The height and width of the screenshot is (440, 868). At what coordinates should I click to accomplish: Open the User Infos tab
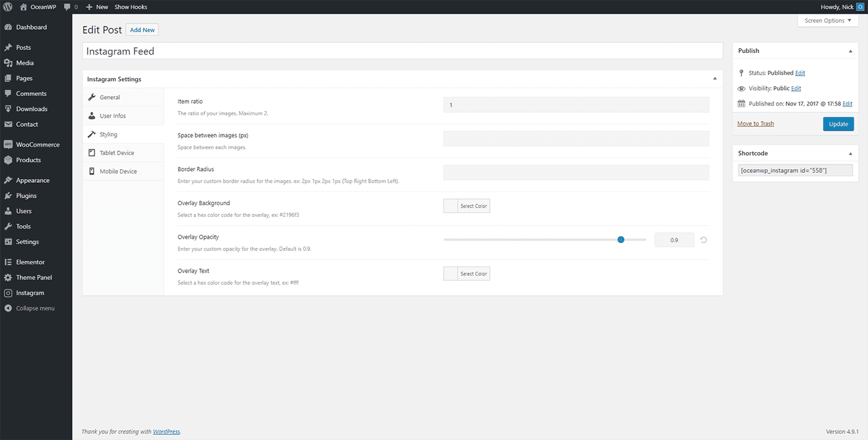tap(123, 116)
